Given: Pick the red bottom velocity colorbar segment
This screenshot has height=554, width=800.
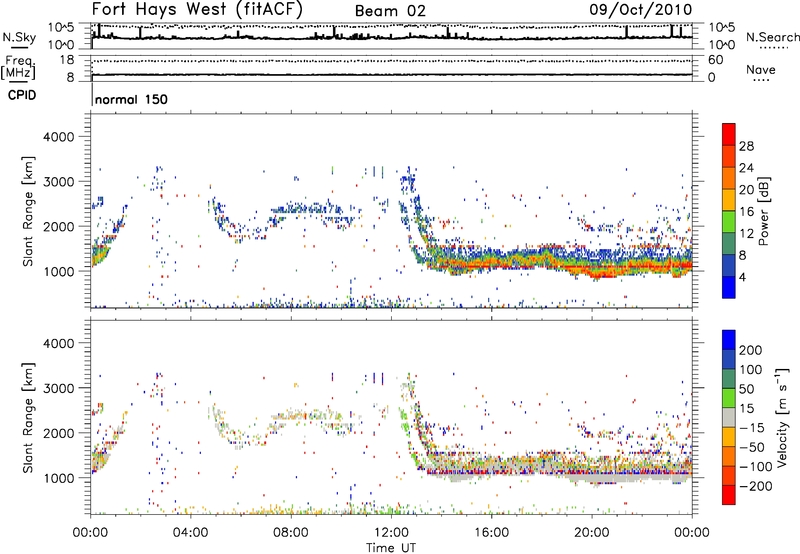Looking at the screenshot, I should [729, 495].
